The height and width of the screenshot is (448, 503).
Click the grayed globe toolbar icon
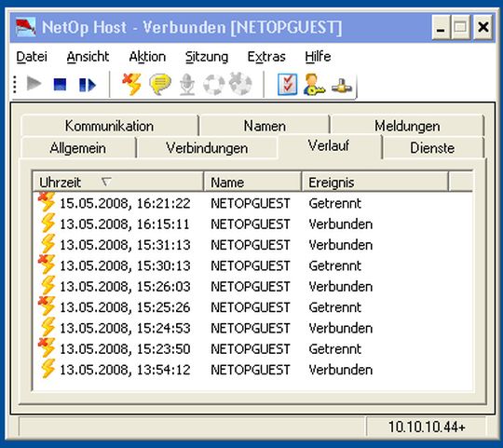click(240, 84)
